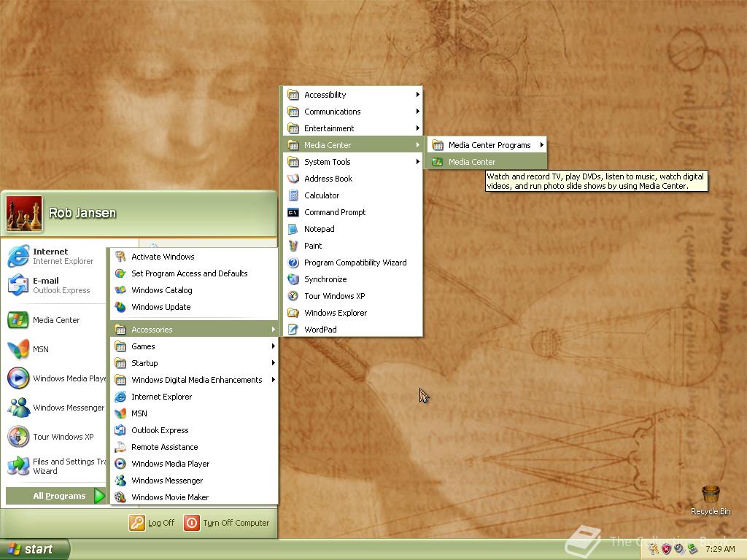Expand the Communications submenu arrow

click(417, 112)
